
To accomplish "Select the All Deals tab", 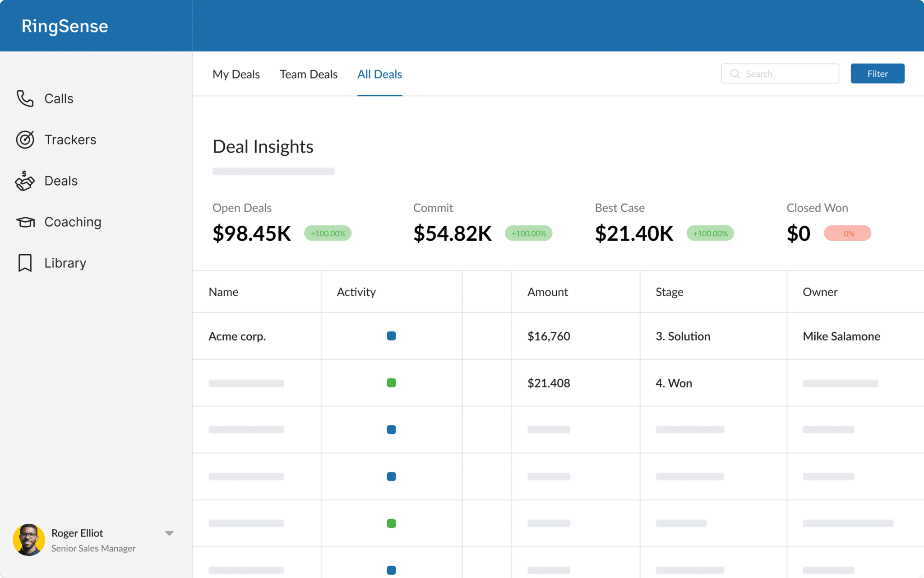I will [379, 74].
